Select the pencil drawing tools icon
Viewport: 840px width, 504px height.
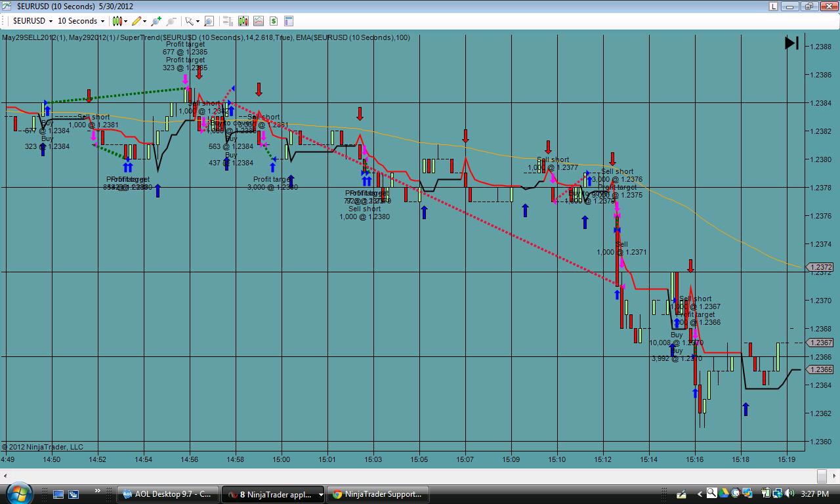pos(136,21)
